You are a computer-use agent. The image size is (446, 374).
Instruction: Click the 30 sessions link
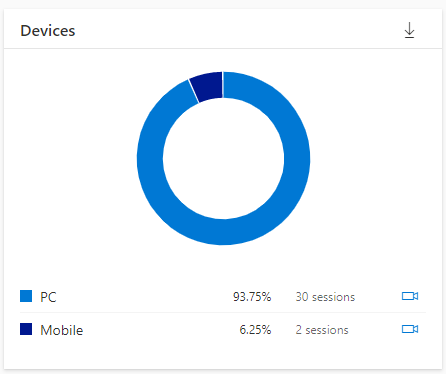point(325,297)
